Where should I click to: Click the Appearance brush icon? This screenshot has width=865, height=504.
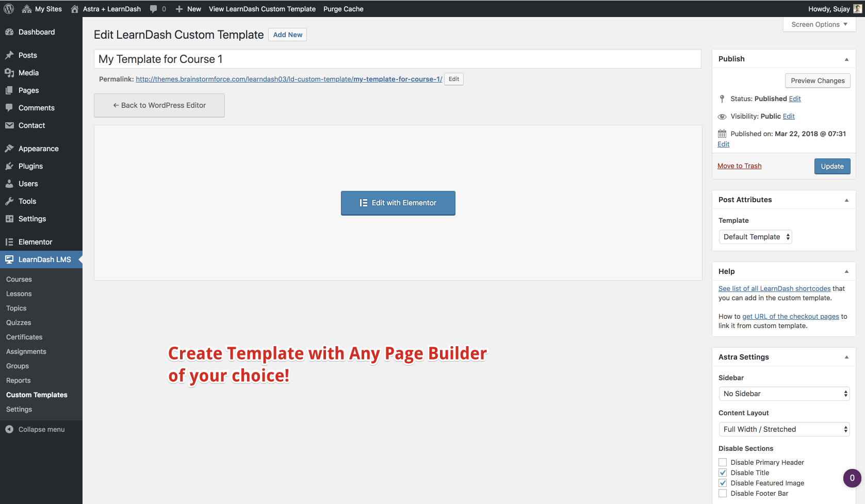tap(9, 149)
